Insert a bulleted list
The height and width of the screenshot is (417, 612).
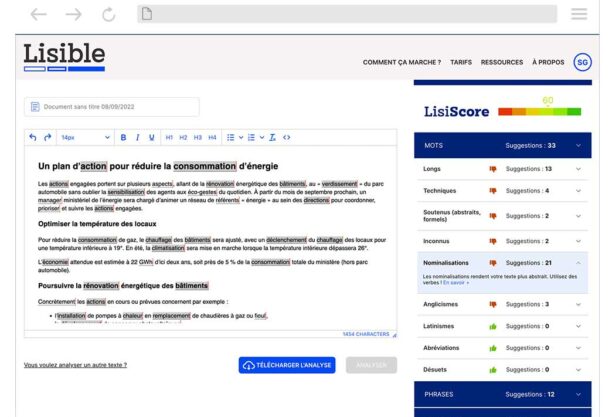point(231,137)
